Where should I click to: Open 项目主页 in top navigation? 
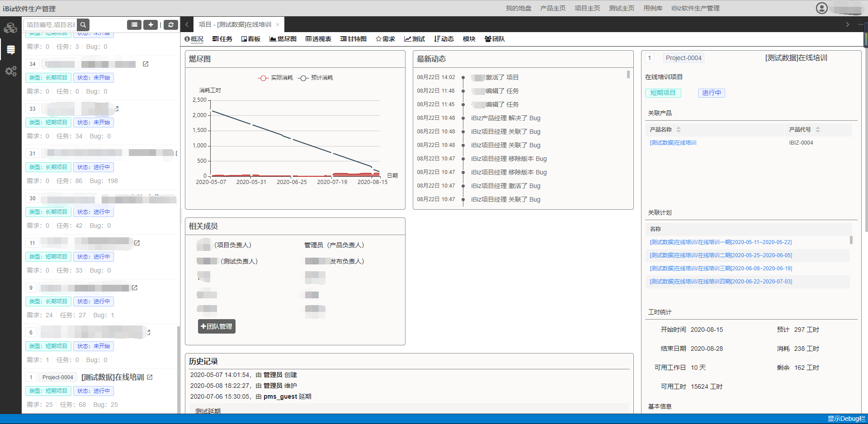click(x=587, y=8)
